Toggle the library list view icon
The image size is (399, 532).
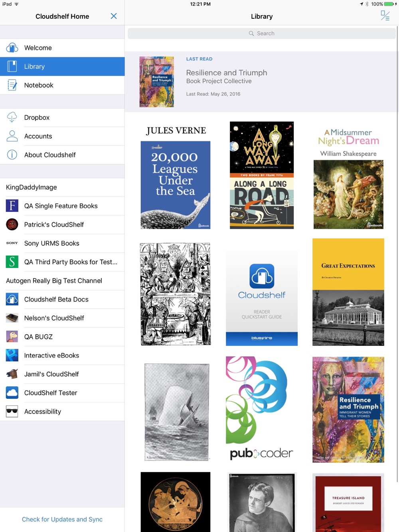(385, 16)
